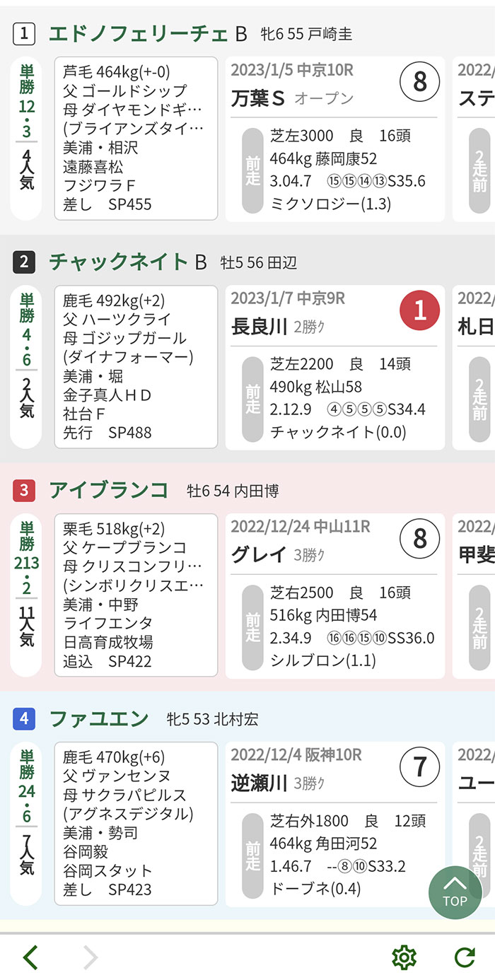Image resolution: width=495 pixels, height=980 pixels.
Task: Open horse page for ファユエン
Action: tap(99, 719)
